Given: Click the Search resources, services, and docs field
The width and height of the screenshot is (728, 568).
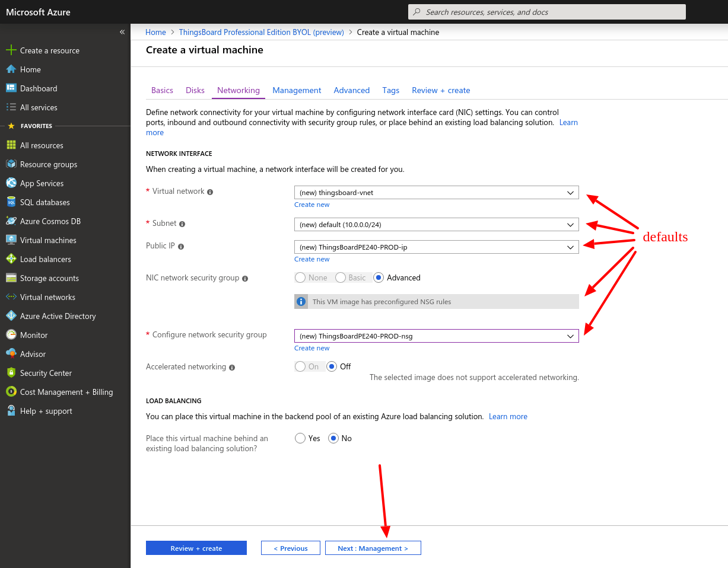Looking at the screenshot, I should tap(547, 12).
